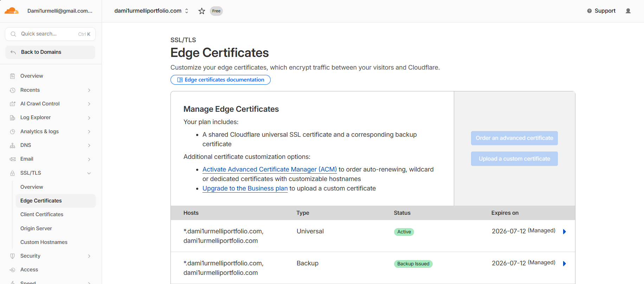Expand the Email chevron
The image size is (644, 284).
tap(89, 159)
